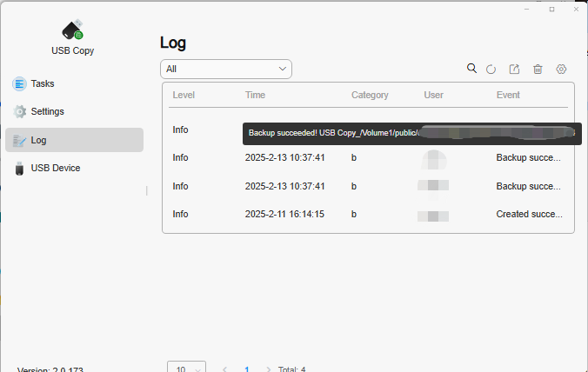Click the Tasks list icon in sidebar
This screenshot has height=372, width=588.
pyautogui.click(x=19, y=83)
